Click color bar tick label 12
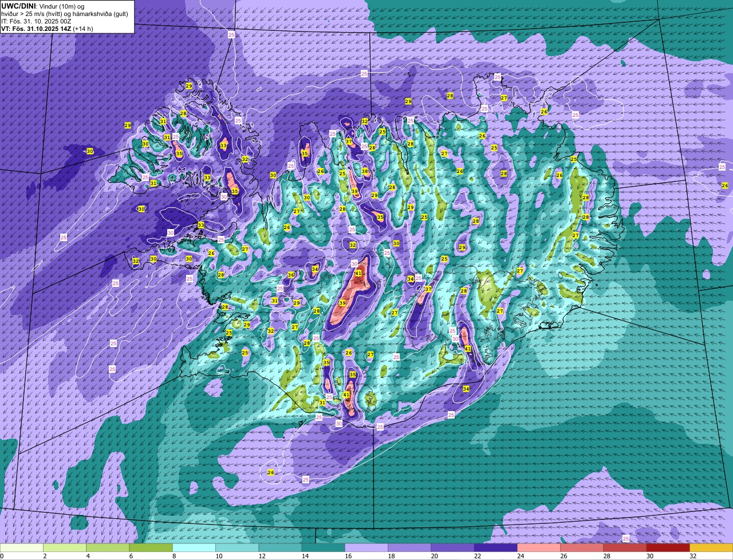The width and height of the screenshot is (733, 560). 262,556
